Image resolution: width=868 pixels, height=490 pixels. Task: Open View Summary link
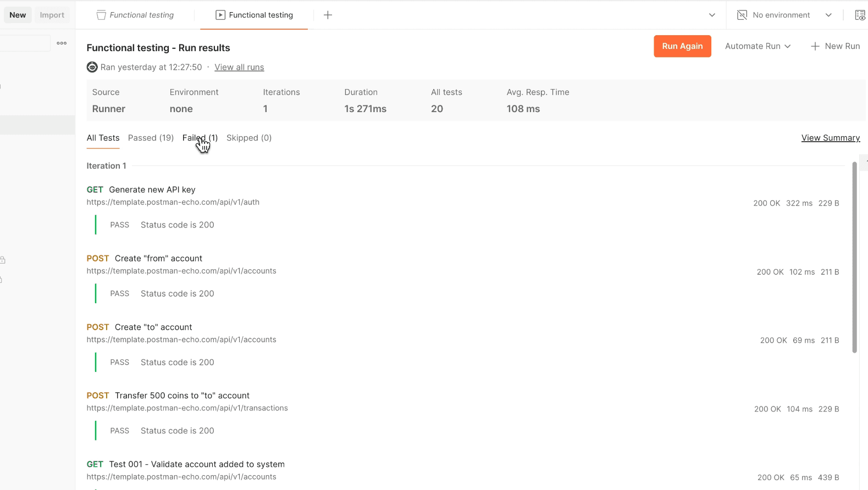tap(831, 138)
